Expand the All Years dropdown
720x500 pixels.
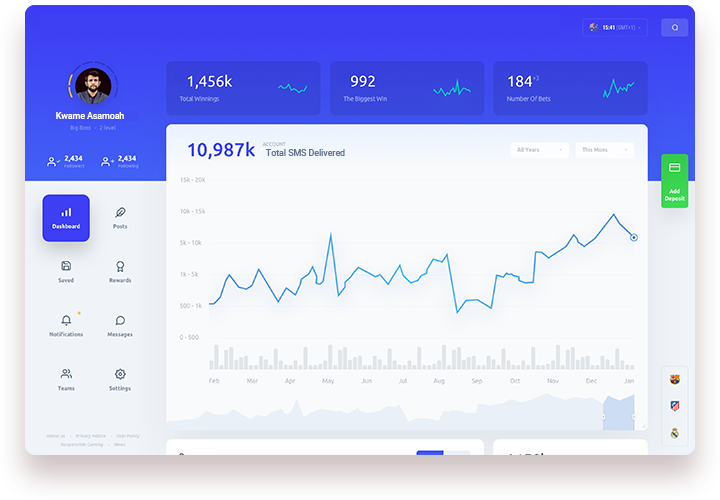[x=539, y=150]
